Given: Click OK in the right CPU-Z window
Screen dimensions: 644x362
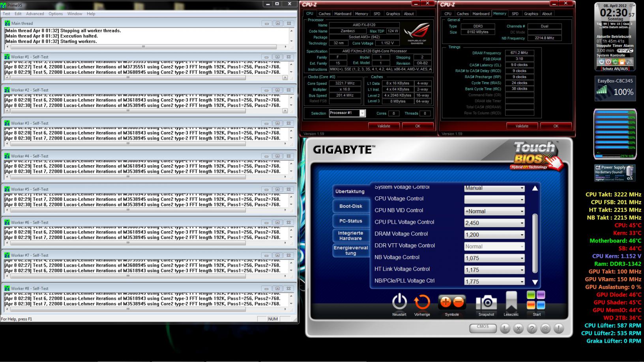Looking at the screenshot, I should pyautogui.click(x=556, y=126).
